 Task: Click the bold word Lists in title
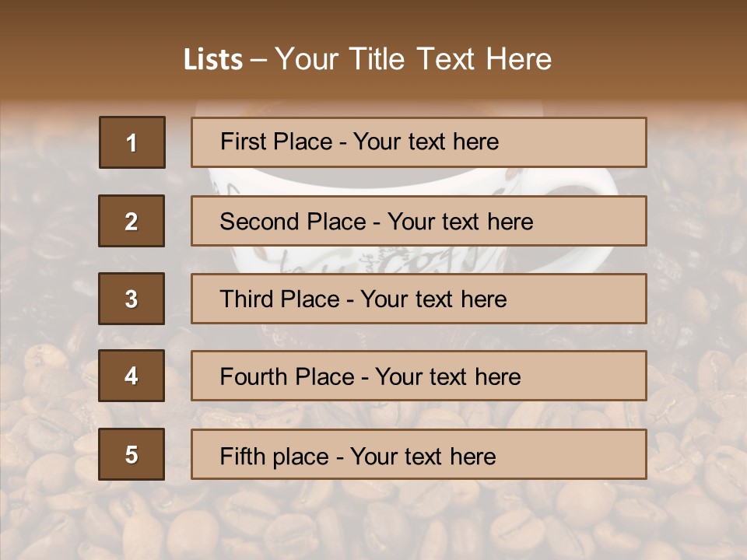click(213, 60)
